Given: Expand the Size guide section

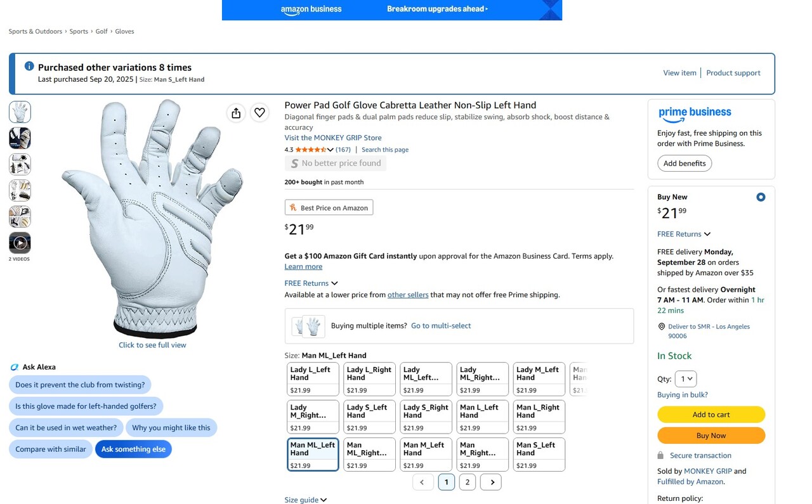Looking at the screenshot, I should (306, 500).
